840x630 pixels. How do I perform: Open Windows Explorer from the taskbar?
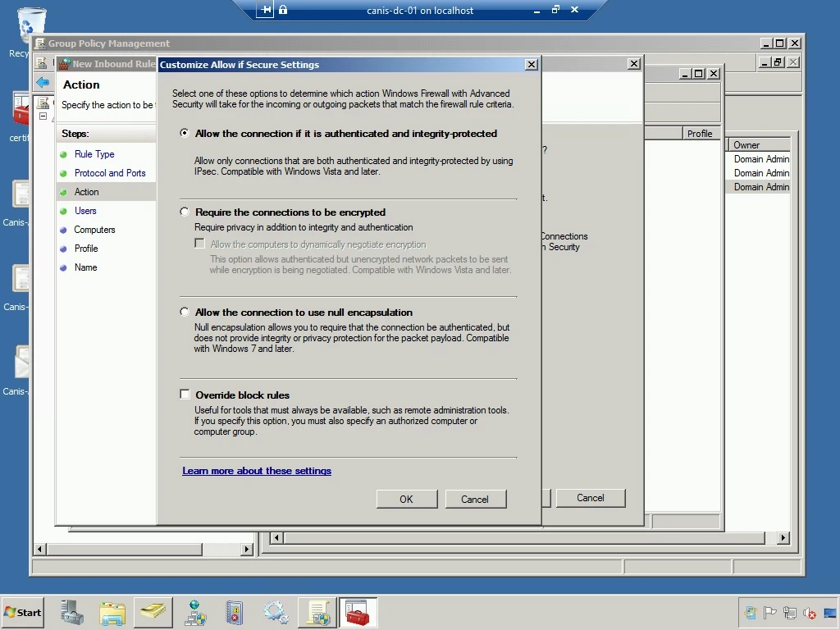[x=112, y=613]
